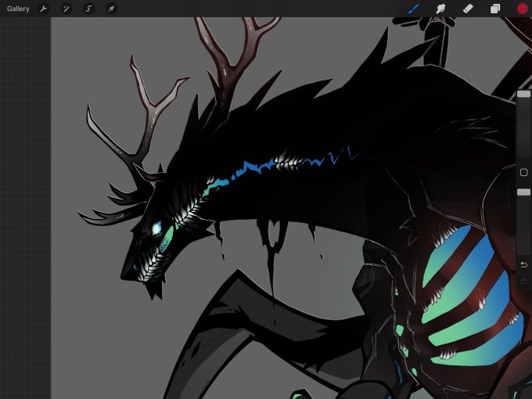Open the red active color picker

tap(522, 9)
